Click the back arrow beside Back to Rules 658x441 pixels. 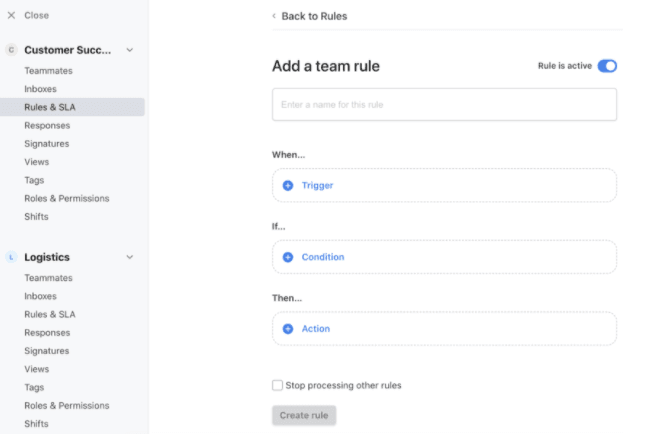point(275,17)
